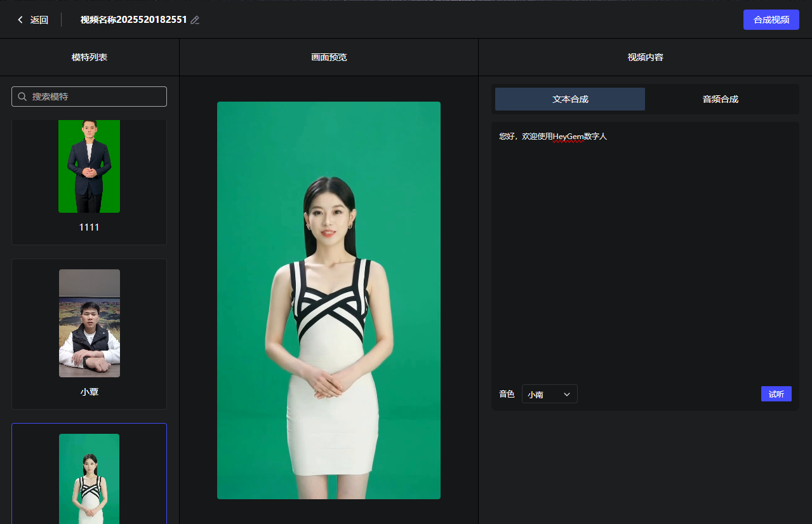Screen dimensions: 812x524
Task: Click the 试听 preview button
Action: [776, 394]
